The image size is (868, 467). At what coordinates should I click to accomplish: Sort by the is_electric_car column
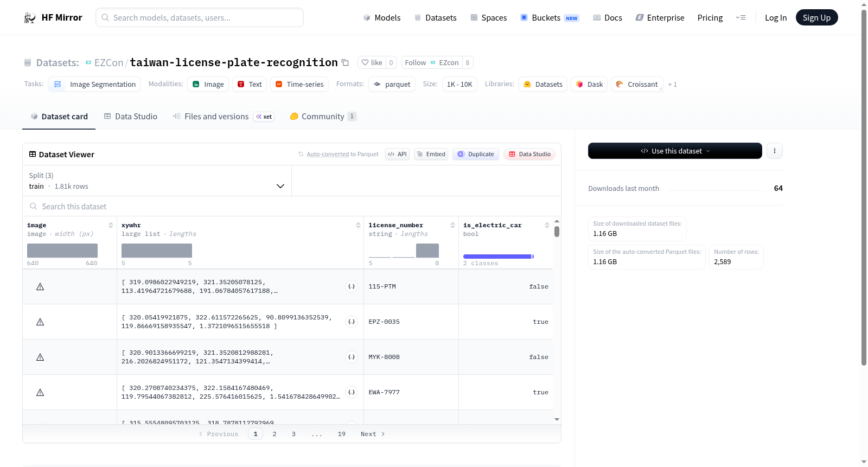coord(547,225)
